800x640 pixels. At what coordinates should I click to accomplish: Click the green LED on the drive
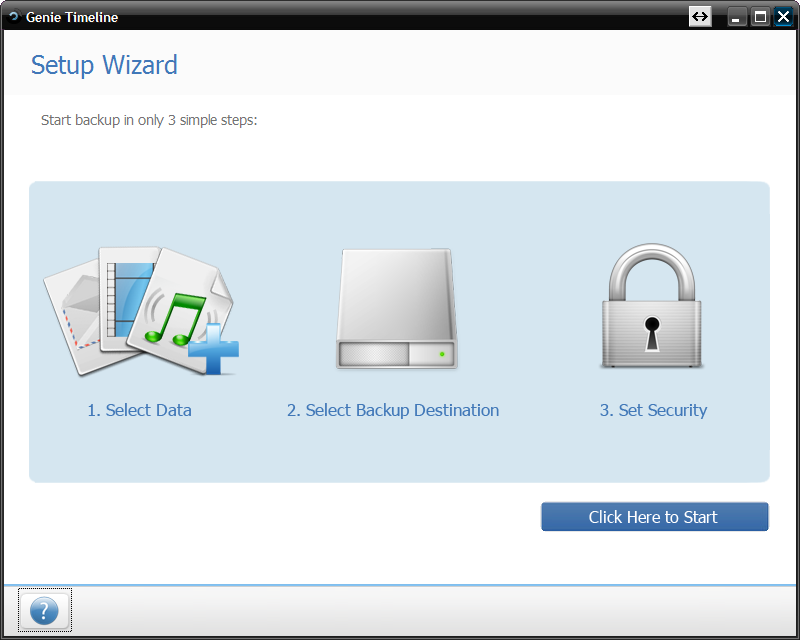tap(442, 354)
